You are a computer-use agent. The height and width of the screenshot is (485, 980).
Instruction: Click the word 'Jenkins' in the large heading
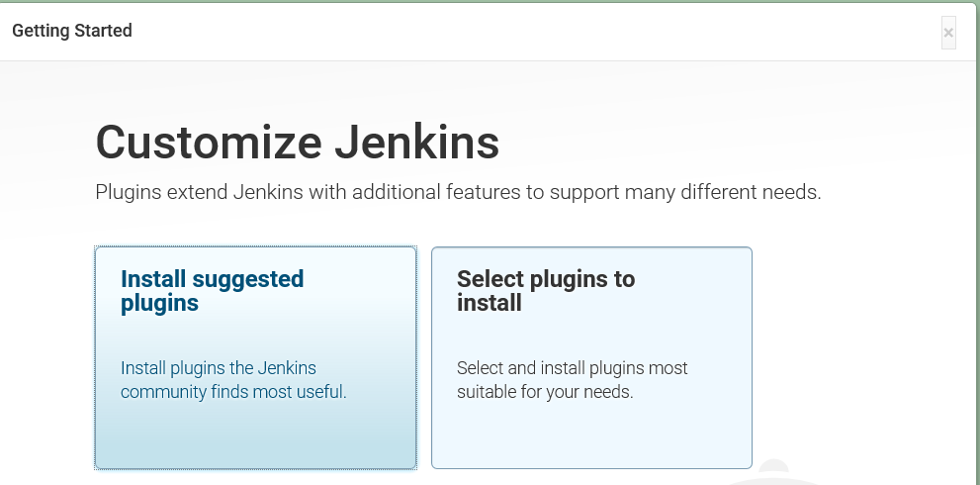click(417, 143)
